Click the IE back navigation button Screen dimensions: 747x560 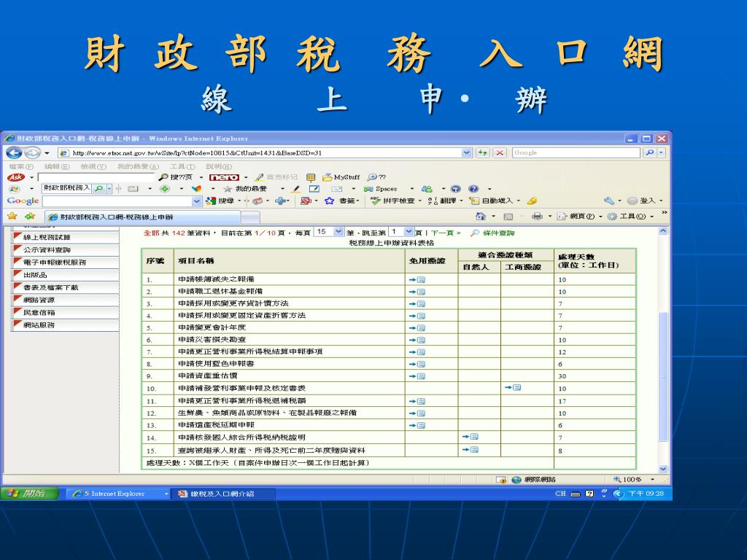point(15,153)
